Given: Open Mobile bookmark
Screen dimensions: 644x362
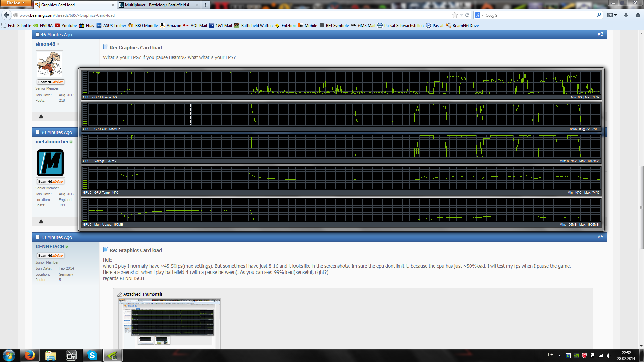Looking at the screenshot, I should [307, 25].
